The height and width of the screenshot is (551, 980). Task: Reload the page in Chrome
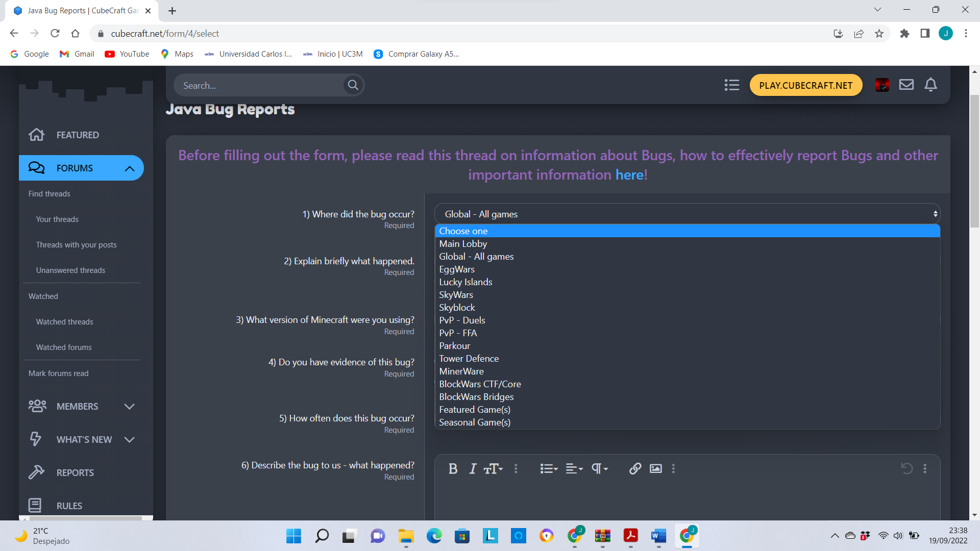pyautogui.click(x=55, y=34)
